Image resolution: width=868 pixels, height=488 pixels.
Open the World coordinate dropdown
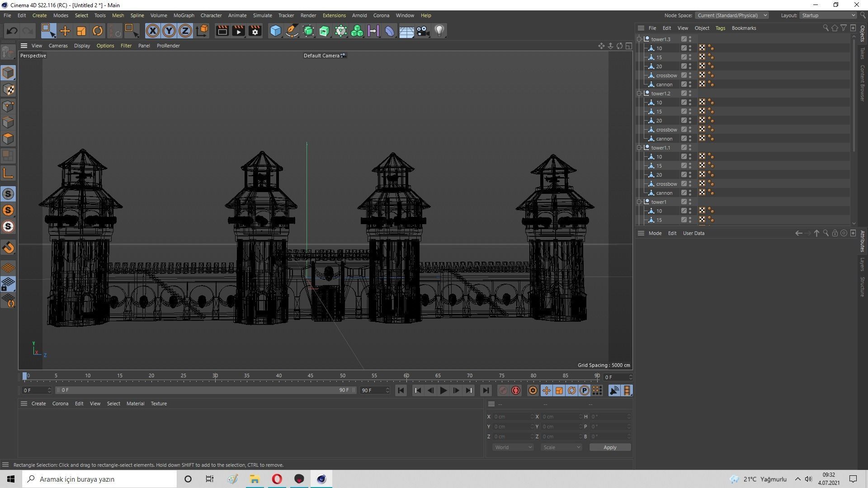point(513,447)
